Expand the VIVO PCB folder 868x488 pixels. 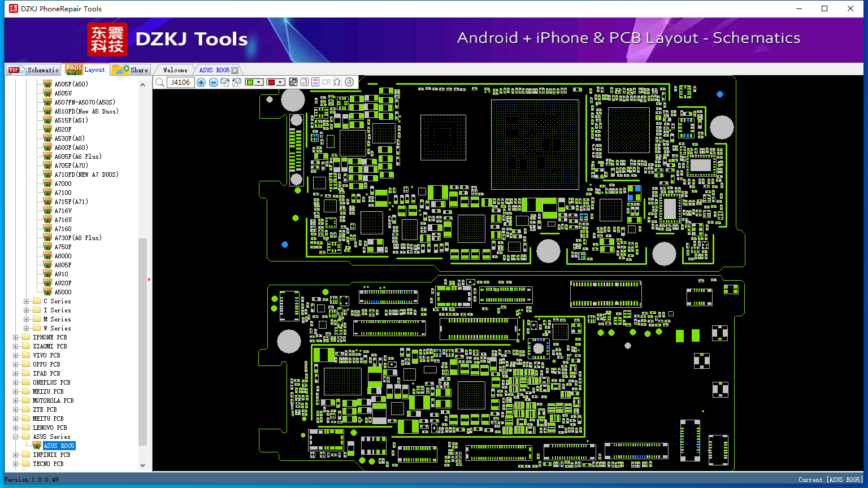tap(15, 355)
